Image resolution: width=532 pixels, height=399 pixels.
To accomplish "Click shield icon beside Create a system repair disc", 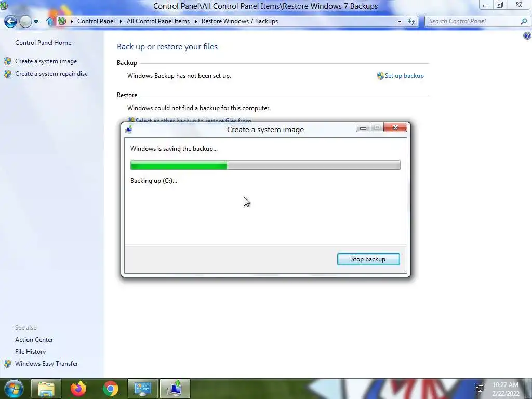I will click(x=7, y=74).
